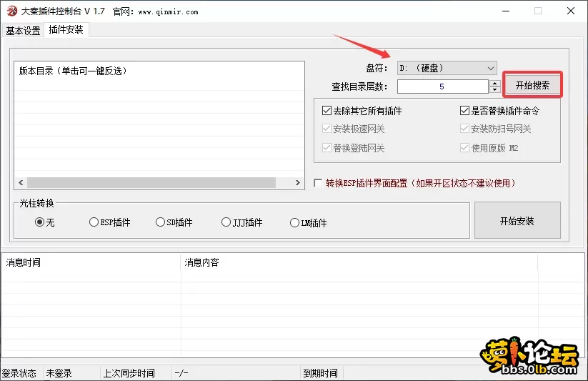Screen dimensions: 588x381
Task: Minimize the 大秦插件控制台 window
Action: tap(506, 11)
